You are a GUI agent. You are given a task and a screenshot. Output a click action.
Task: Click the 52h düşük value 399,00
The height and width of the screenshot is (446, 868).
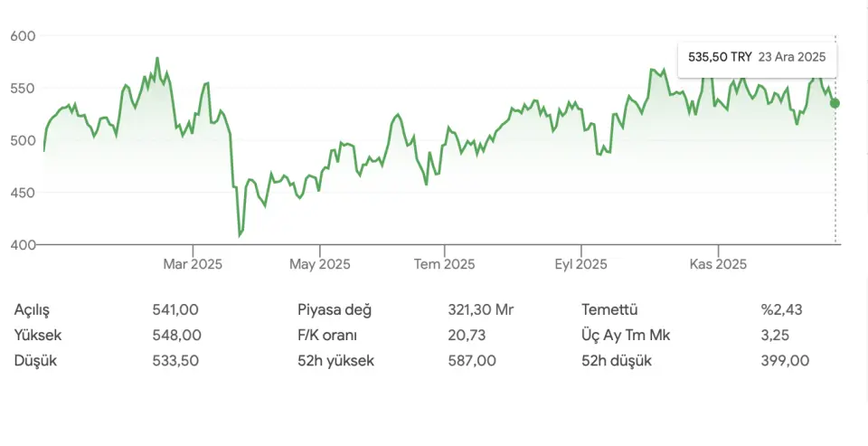pos(785,360)
